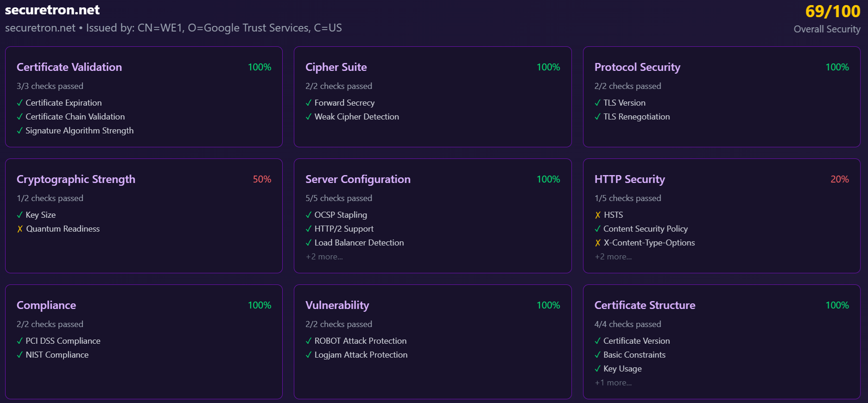Screen dimensions: 868x403
Task: Click the 69/100 overall security score
Action: click(x=832, y=11)
